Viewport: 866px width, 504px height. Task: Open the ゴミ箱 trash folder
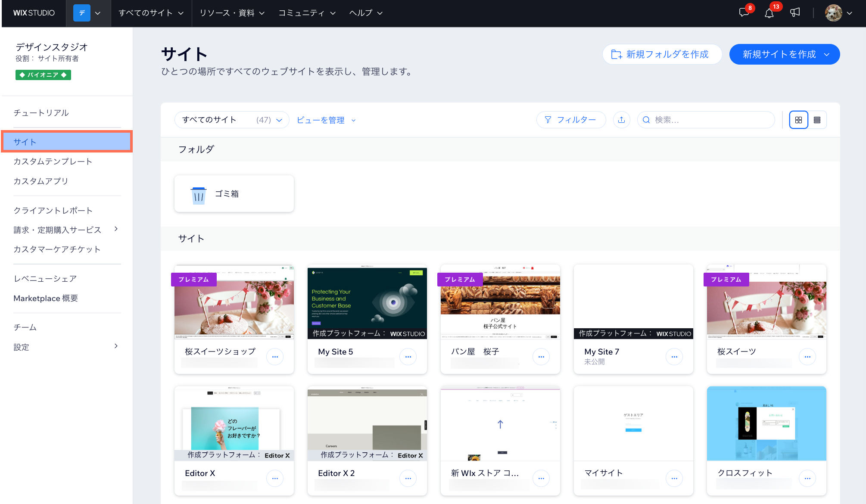coord(234,193)
